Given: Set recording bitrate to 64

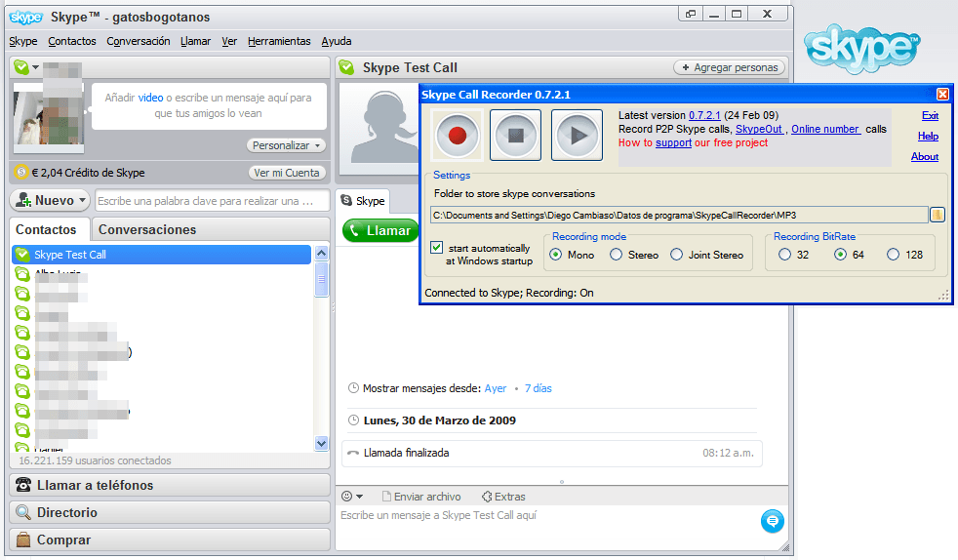Looking at the screenshot, I should (x=841, y=255).
